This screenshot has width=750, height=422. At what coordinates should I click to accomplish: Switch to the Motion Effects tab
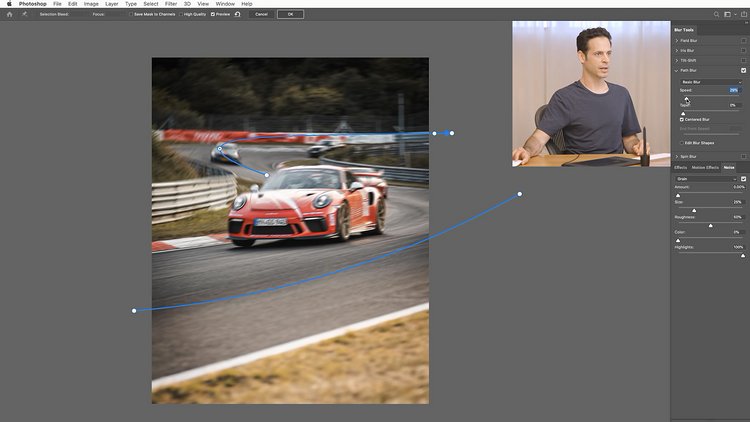705,167
